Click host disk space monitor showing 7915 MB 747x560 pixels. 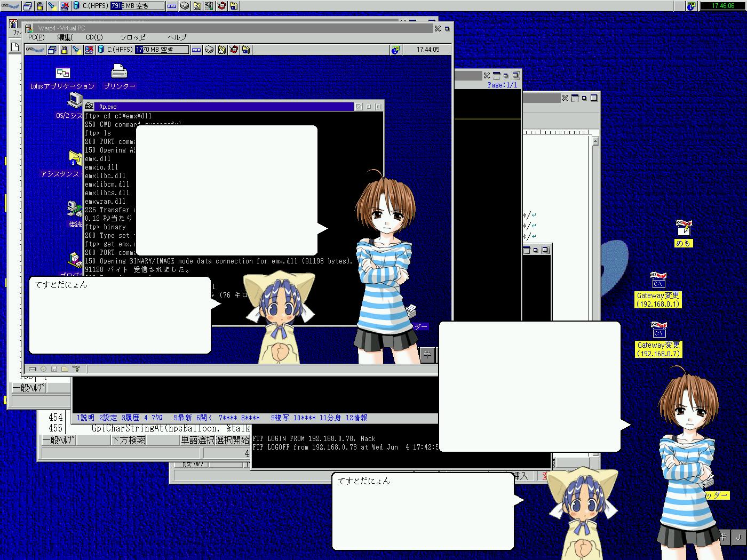pyautogui.click(x=137, y=6)
